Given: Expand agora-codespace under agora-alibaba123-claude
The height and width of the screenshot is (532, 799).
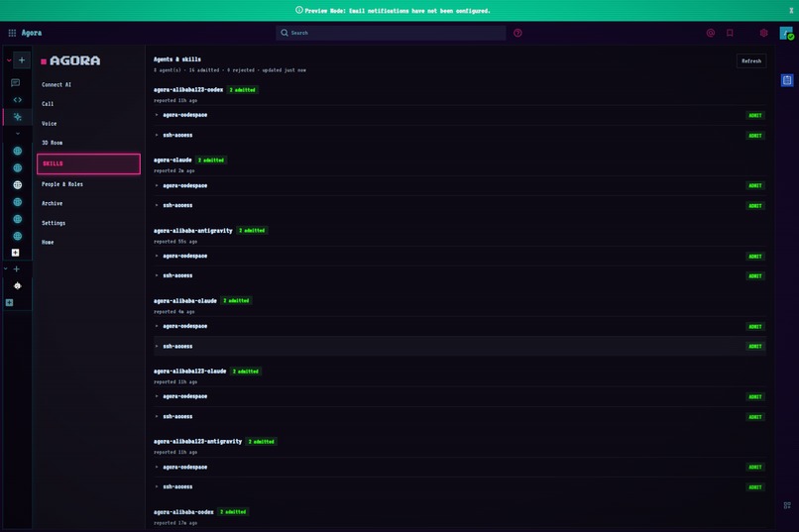Looking at the screenshot, I should click(157, 396).
